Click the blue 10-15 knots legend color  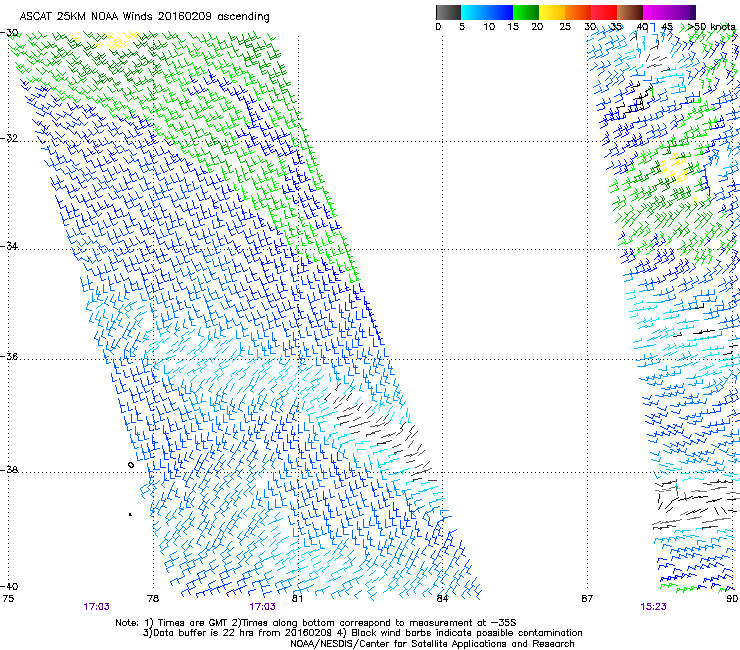click(499, 12)
